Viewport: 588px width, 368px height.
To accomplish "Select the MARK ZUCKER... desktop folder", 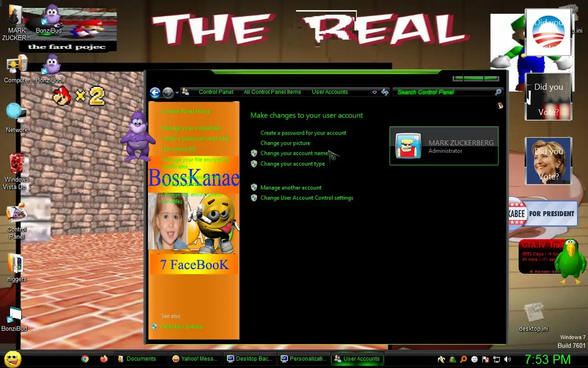I will [17, 23].
